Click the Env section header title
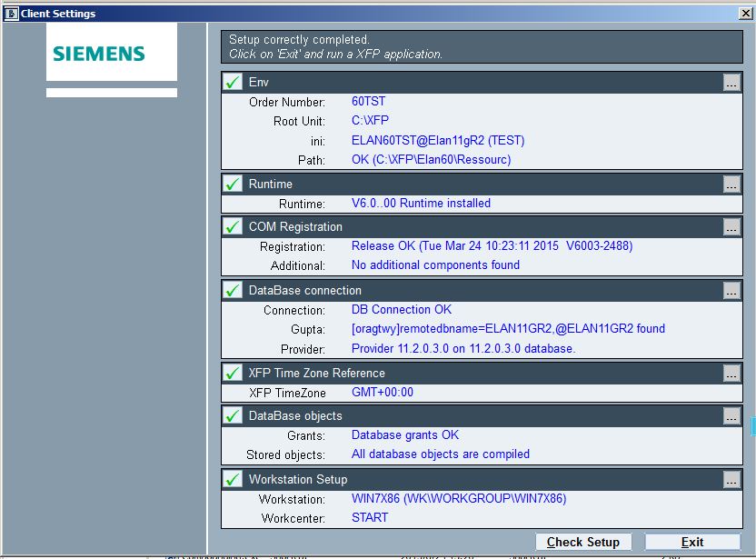756x559 pixels. pos(258,82)
